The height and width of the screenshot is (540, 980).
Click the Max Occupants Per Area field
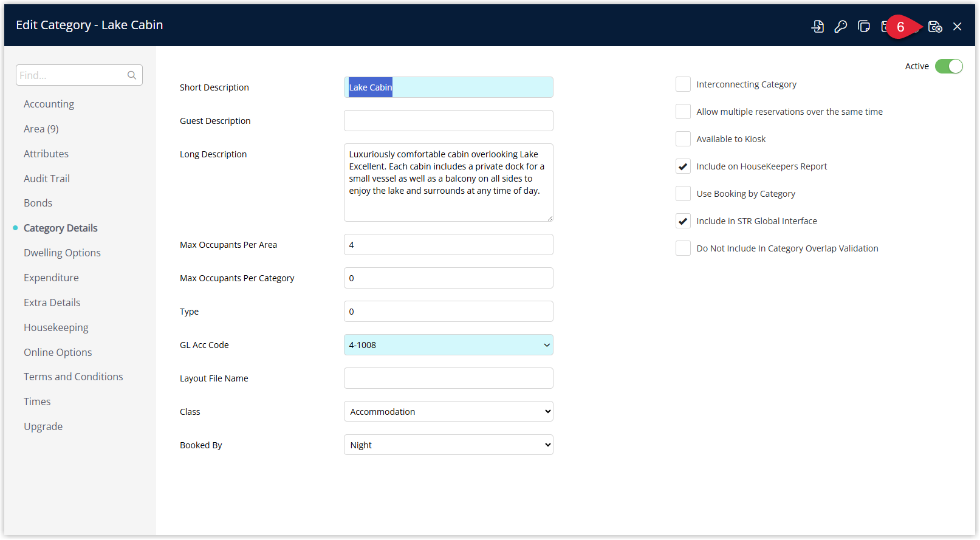448,245
